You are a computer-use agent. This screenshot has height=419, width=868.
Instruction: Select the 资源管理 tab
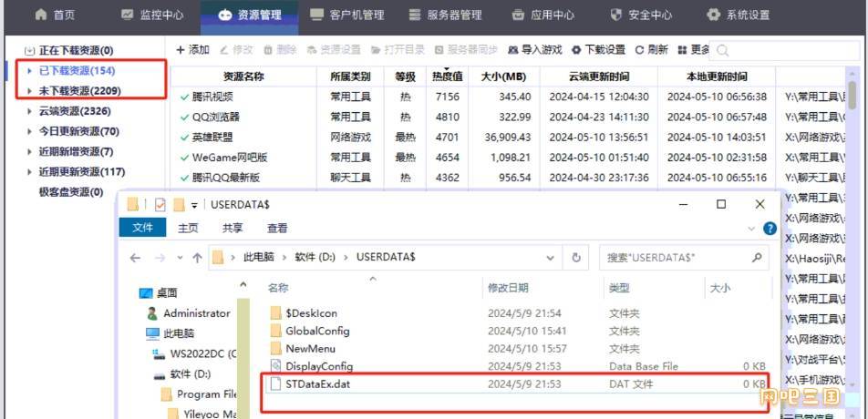(250, 15)
